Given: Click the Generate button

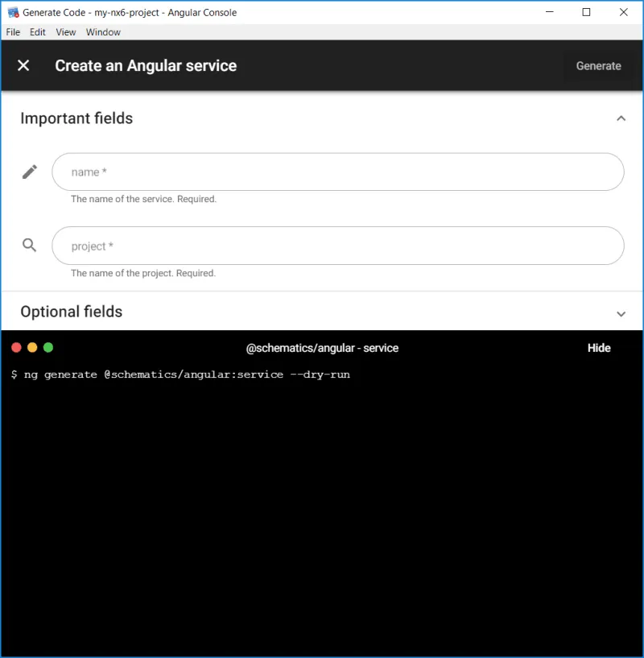Looking at the screenshot, I should point(599,66).
